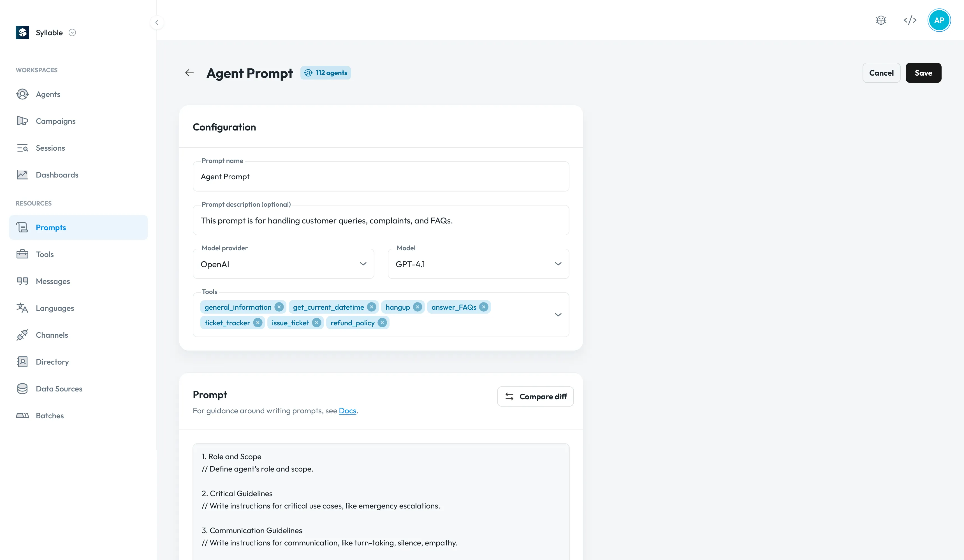Open Languages in the sidebar

coord(78,308)
